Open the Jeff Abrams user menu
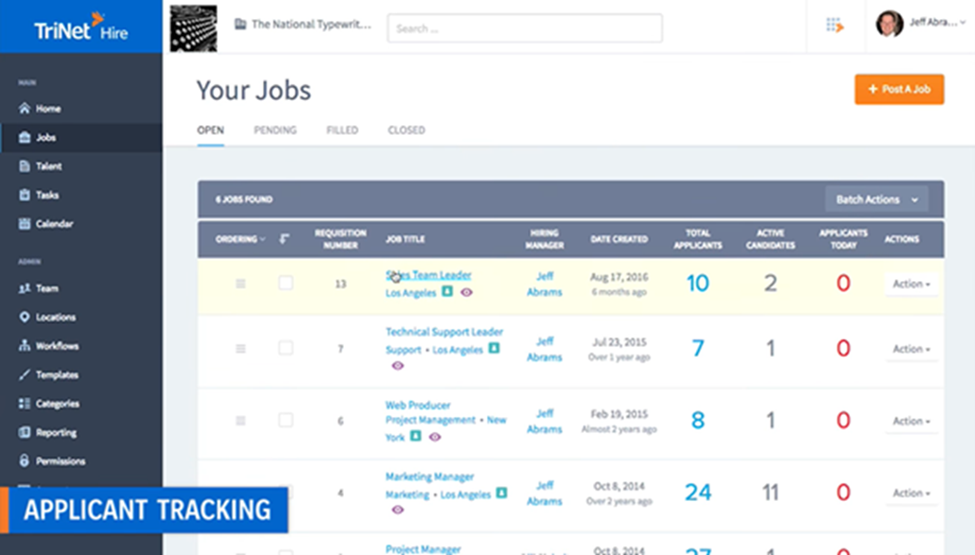The width and height of the screenshot is (975, 555). coord(938,22)
